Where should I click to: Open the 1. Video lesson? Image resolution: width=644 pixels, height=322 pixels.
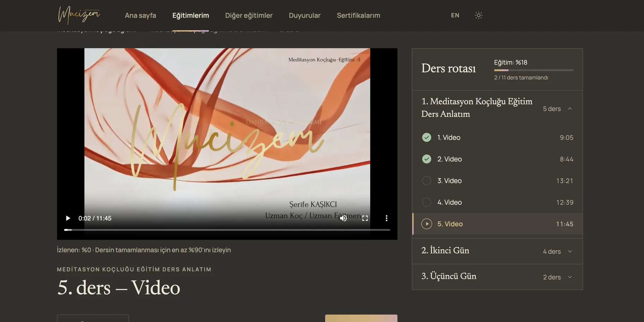[497, 138]
